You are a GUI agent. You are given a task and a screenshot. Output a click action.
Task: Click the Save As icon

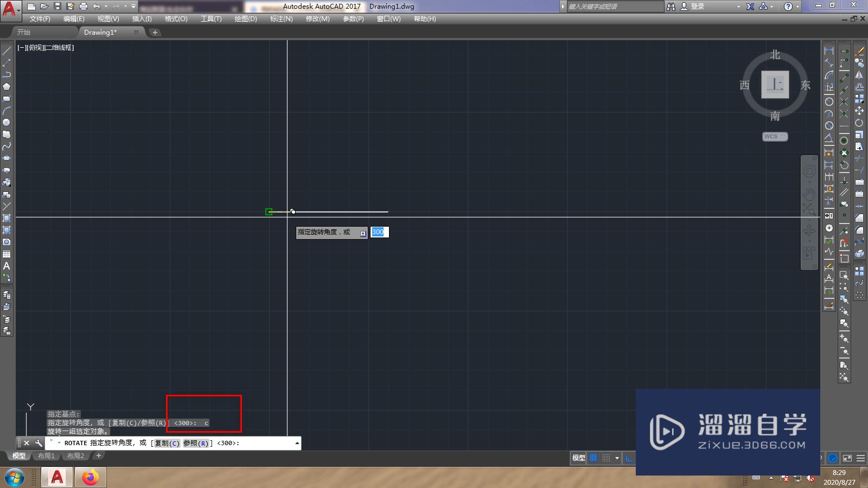point(71,7)
